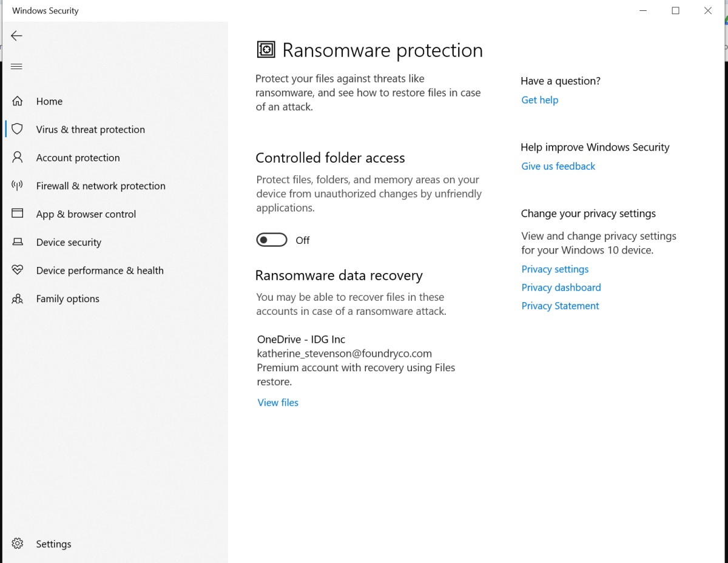The image size is (728, 563).
Task: Open the Get help link
Action: pyautogui.click(x=539, y=99)
